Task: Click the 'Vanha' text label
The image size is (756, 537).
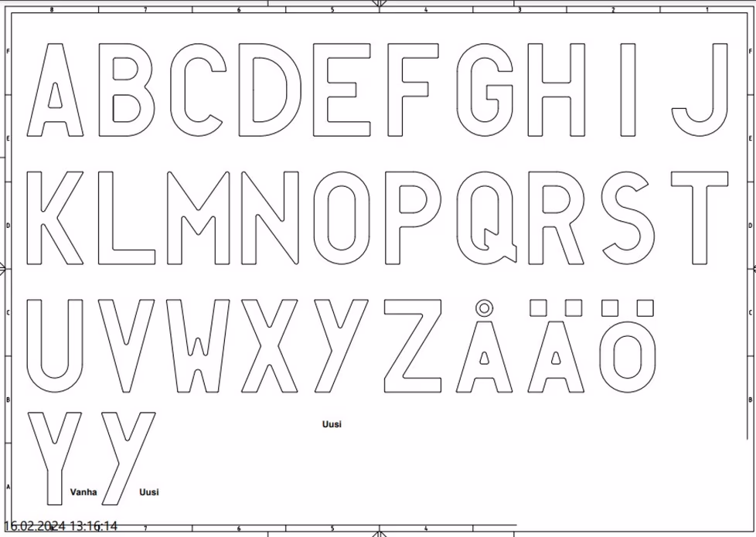Action: tap(83, 492)
